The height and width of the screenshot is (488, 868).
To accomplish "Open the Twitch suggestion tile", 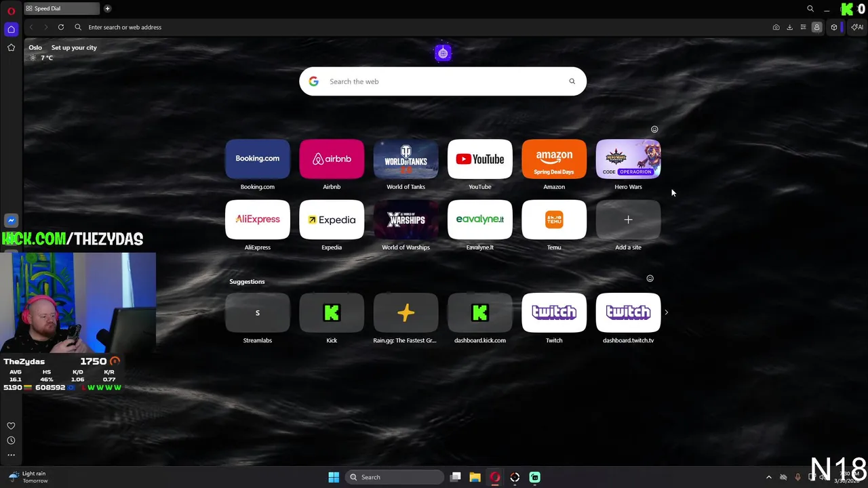I will [554, 312].
